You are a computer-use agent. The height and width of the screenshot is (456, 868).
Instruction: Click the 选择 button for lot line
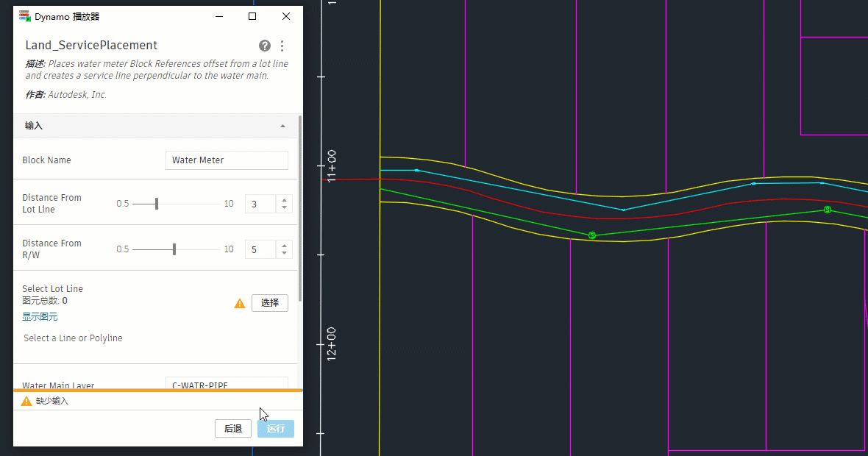[x=269, y=303]
